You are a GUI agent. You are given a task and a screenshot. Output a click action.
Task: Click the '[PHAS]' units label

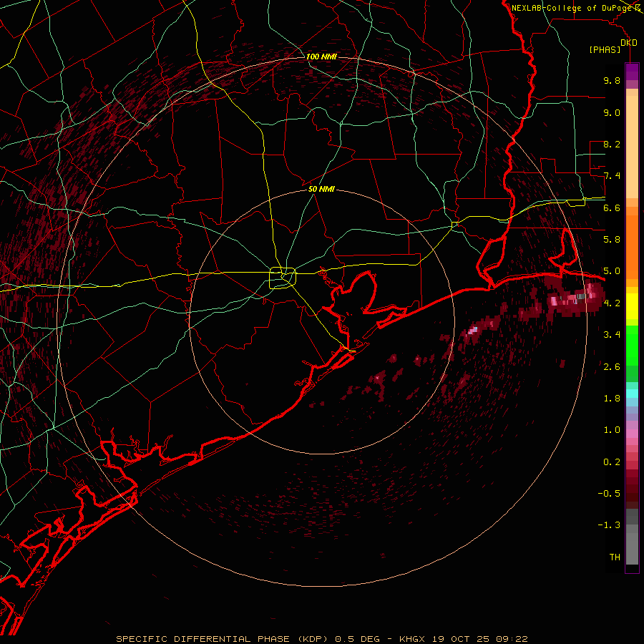pyautogui.click(x=605, y=50)
